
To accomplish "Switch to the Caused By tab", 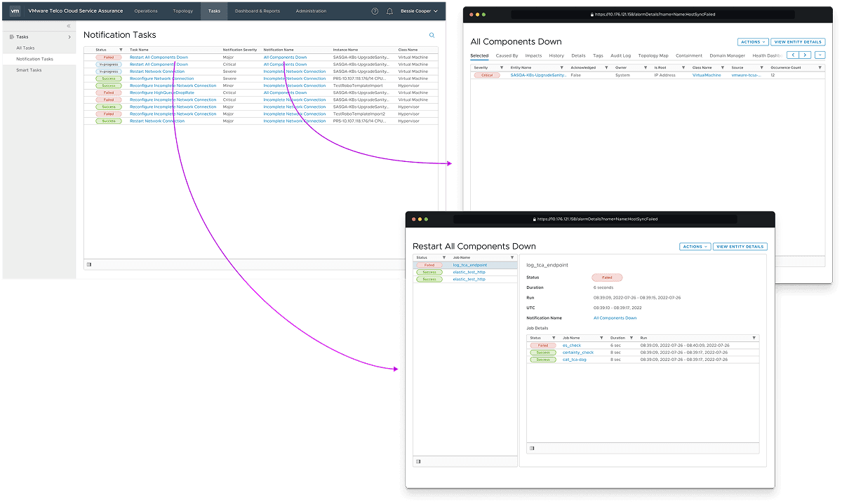I will tap(507, 55).
